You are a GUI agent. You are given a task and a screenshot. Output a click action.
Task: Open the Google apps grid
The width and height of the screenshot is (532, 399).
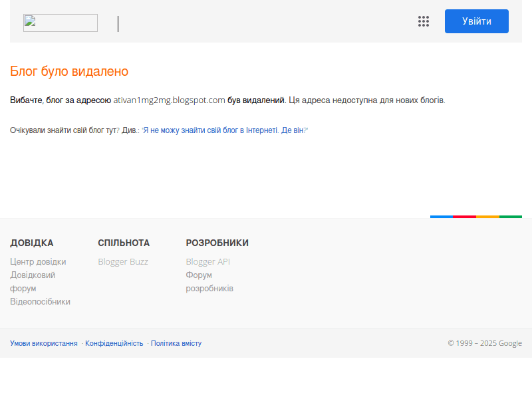pyautogui.click(x=424, y=21)
